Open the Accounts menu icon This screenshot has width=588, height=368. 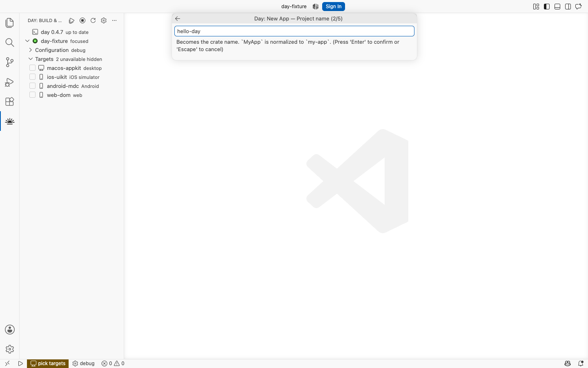tap(10, 330)
